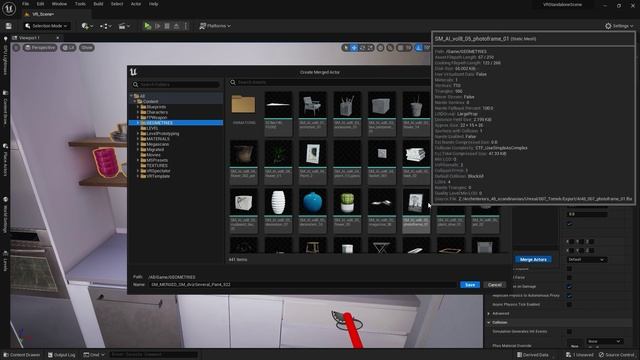Viewport: 640px width, 360px height.
Task: Open the Settings menu in toolbar
Action: pyautogui.click(x=619, y=26)
